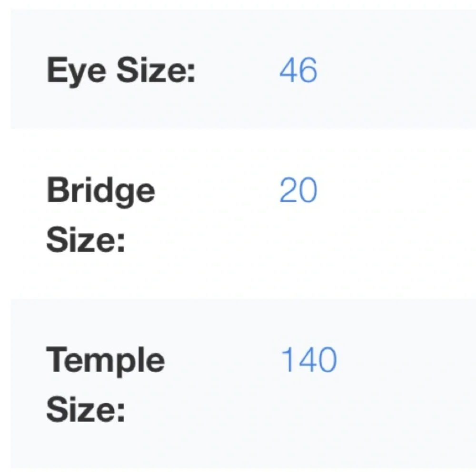Follow the link next to Temple Size
Image resolution: width=476 pixels, height=476 pixels.
click(x=309, y=360)
